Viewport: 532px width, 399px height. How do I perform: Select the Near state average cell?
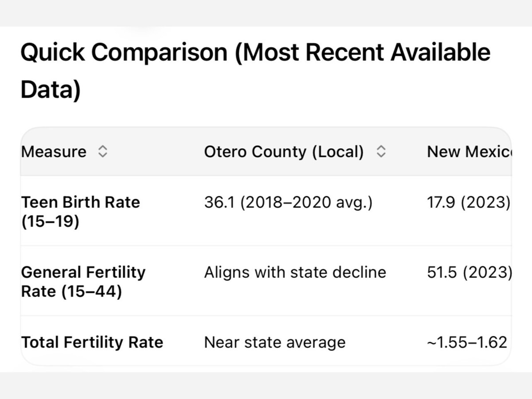pos(274,342)
